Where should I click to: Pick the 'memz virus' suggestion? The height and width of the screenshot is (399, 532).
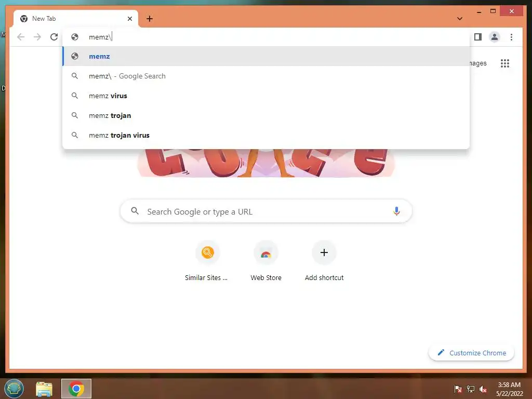(266, 96)
